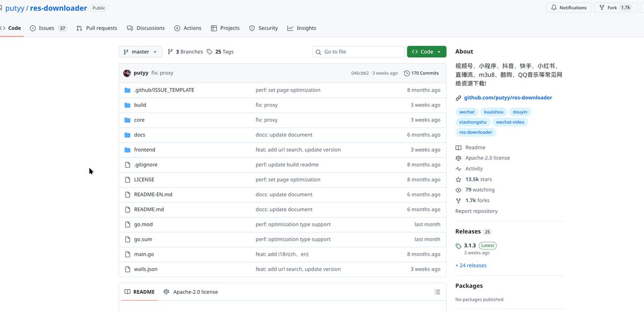Screen dimensions: 644x312
Task: Open the .gitignore file
Action: pyautogui.click(x=145, y=165)
